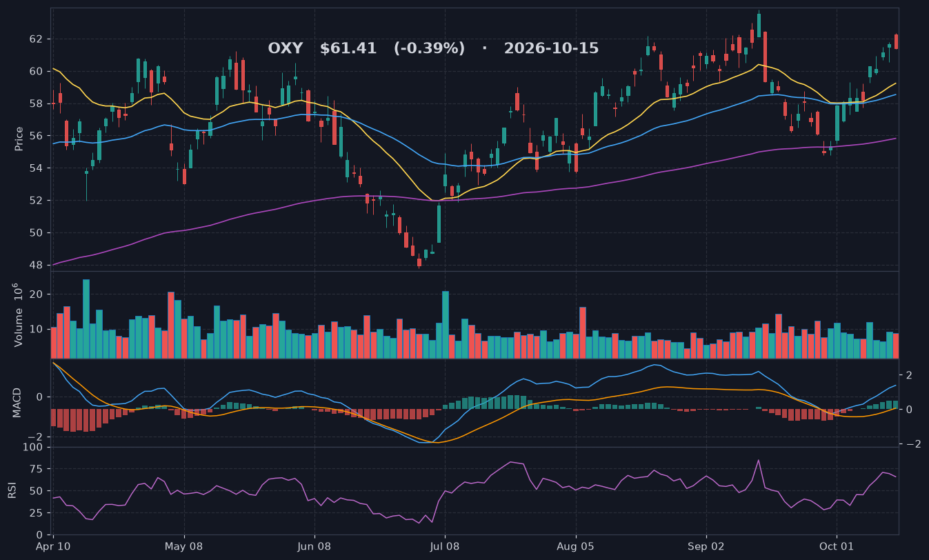The image size is (929, 560).
Task: Click the May 08 date tick label
Action: [184, 547]
